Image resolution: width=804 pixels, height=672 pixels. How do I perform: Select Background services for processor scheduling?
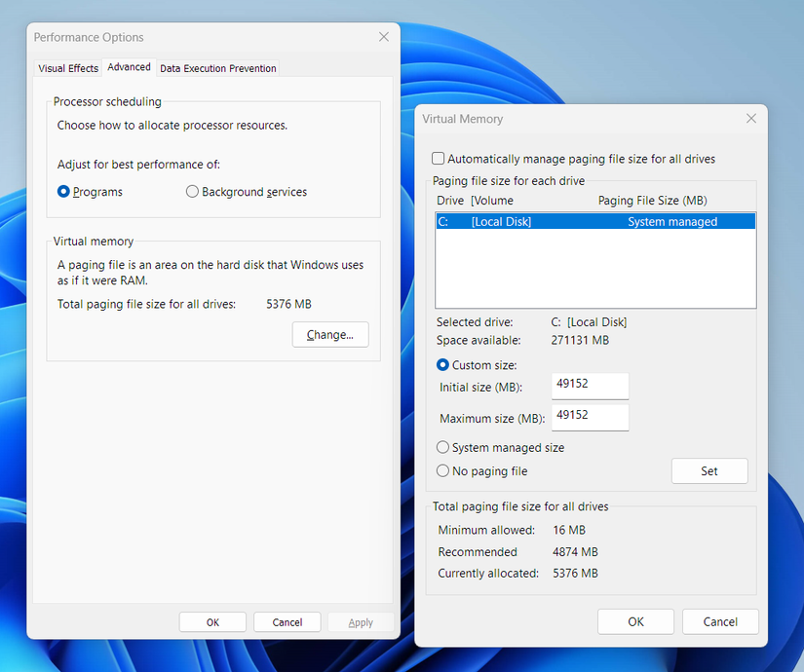click(x=192, y=192)
